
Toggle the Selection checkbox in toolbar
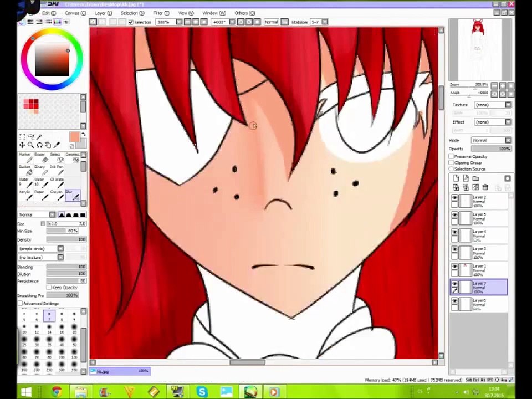(x=131, y=22)
